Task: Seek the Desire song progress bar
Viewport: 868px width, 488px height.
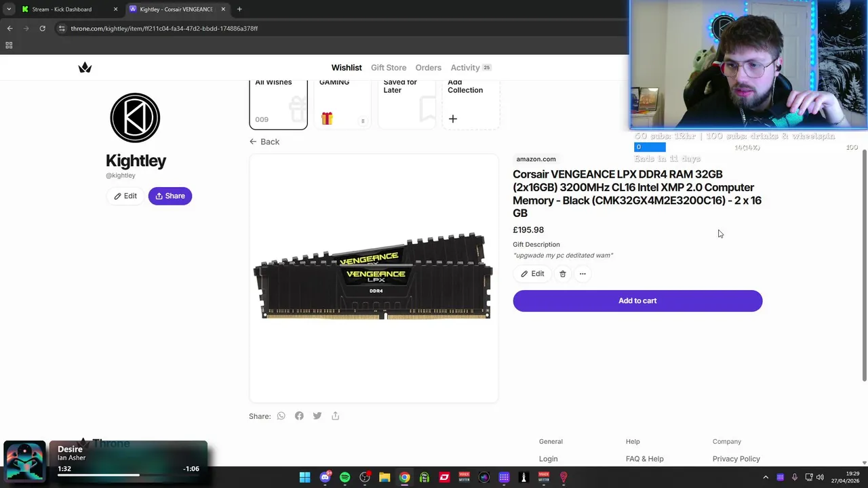Action: (128, 475)
